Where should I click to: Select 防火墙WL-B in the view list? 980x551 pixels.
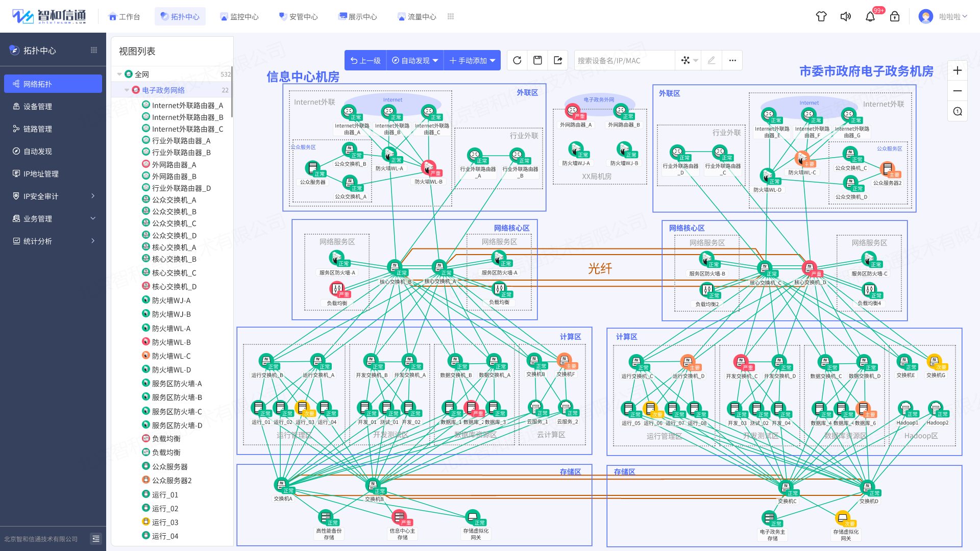[x=171, y=342]
